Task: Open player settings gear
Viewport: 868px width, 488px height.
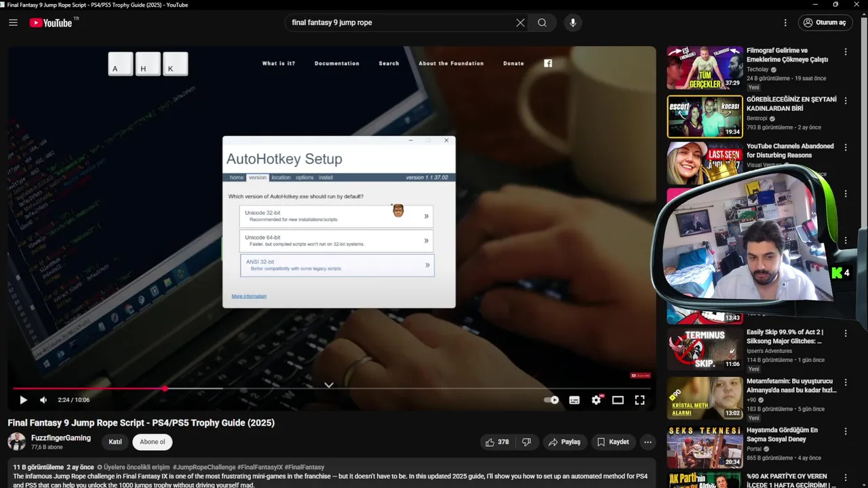Action: [x=596, y=400]
